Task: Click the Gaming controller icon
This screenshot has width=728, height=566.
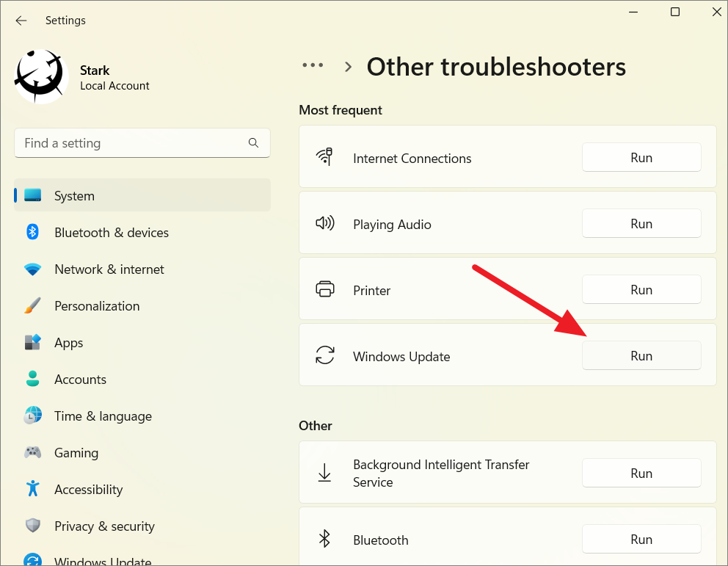Action: pos(32,452)
